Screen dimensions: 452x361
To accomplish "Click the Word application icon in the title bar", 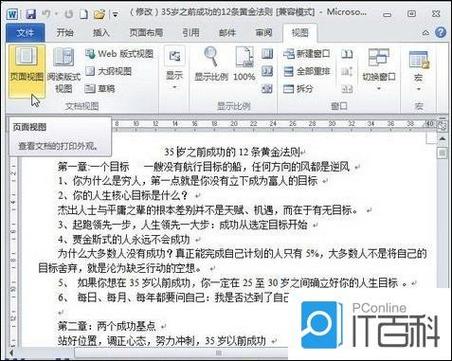I will click(12, 14).
